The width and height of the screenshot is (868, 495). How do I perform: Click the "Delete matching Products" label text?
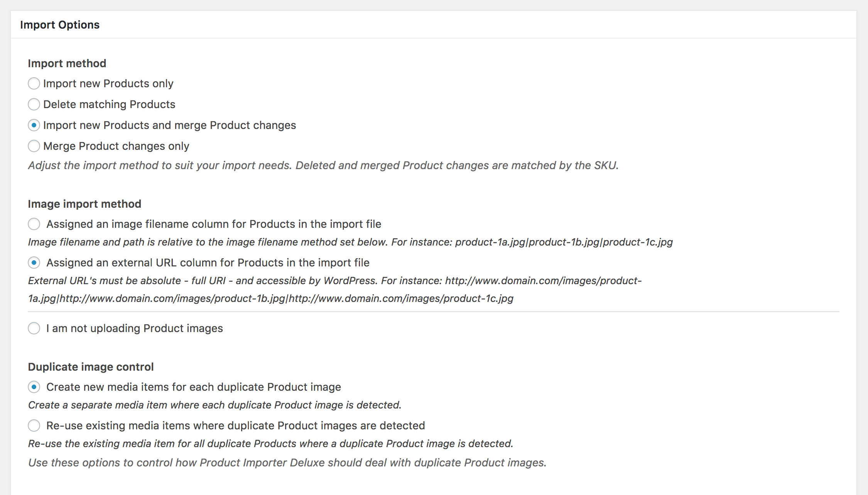coord(109,104)
